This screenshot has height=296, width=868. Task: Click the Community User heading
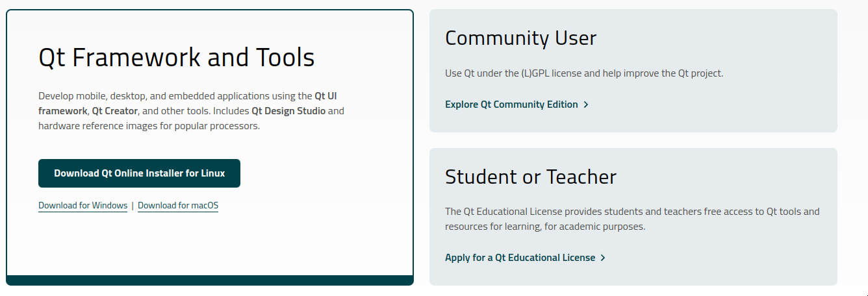coord(520,38)
